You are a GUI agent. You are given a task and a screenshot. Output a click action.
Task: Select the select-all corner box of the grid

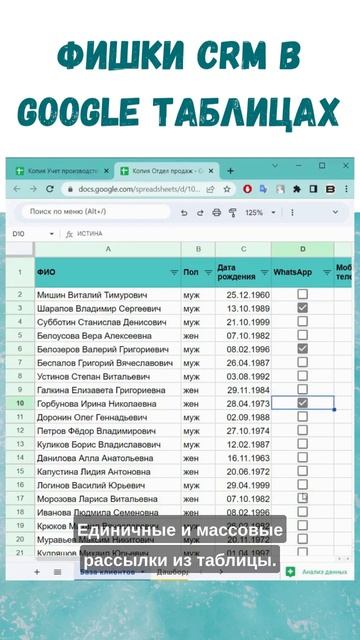[20, 249]
